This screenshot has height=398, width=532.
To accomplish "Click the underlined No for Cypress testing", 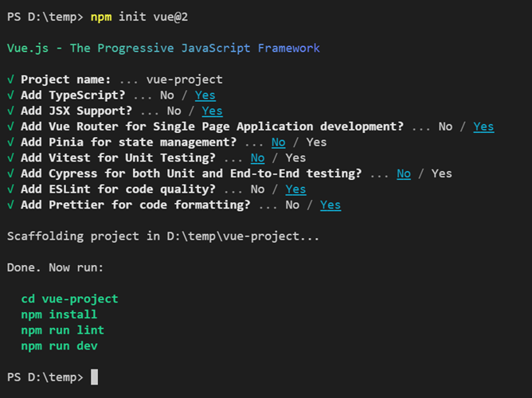I will tap(404, 174).
